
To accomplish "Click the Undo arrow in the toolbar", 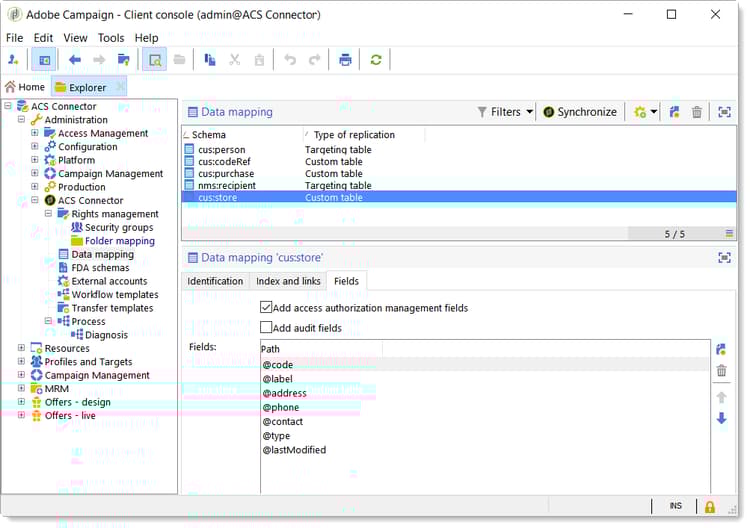I will [x=290, y=60].
